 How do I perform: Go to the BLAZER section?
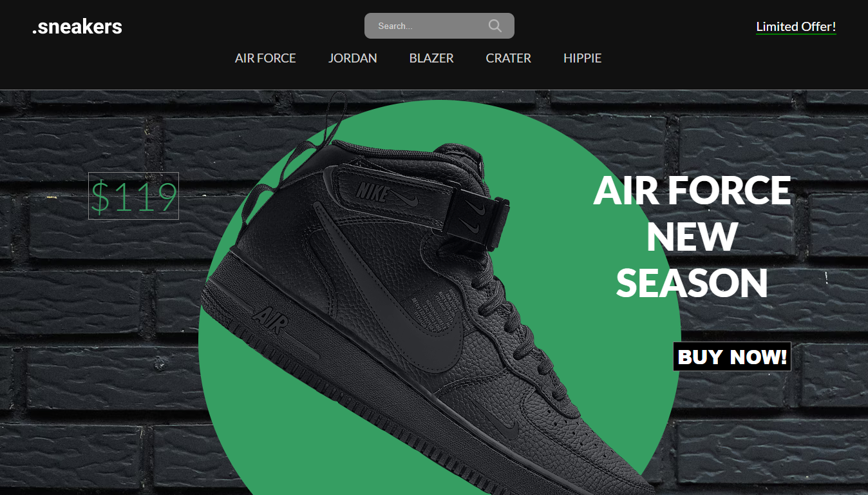coord(431,58)
